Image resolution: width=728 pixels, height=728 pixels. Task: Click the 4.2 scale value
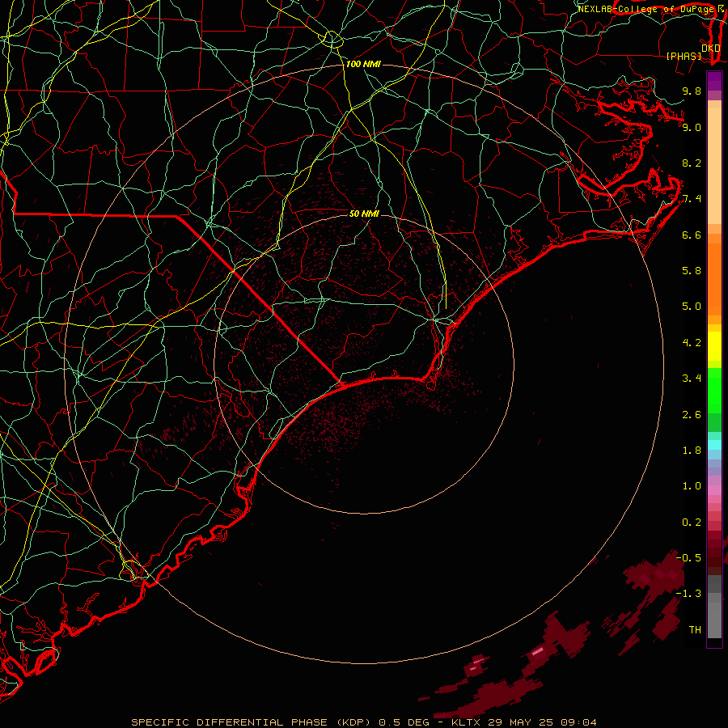[692, 343]
